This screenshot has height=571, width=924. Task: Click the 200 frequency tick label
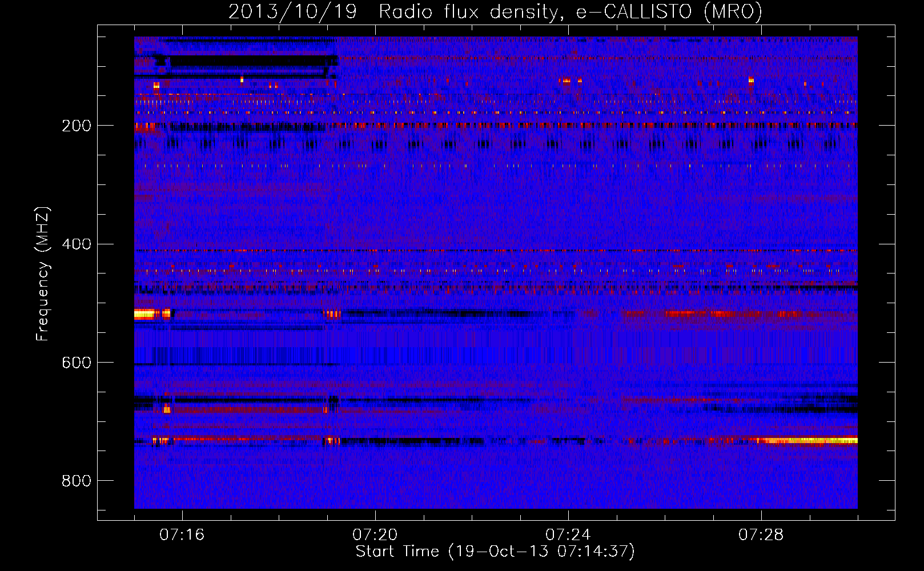tap(77, 126)
